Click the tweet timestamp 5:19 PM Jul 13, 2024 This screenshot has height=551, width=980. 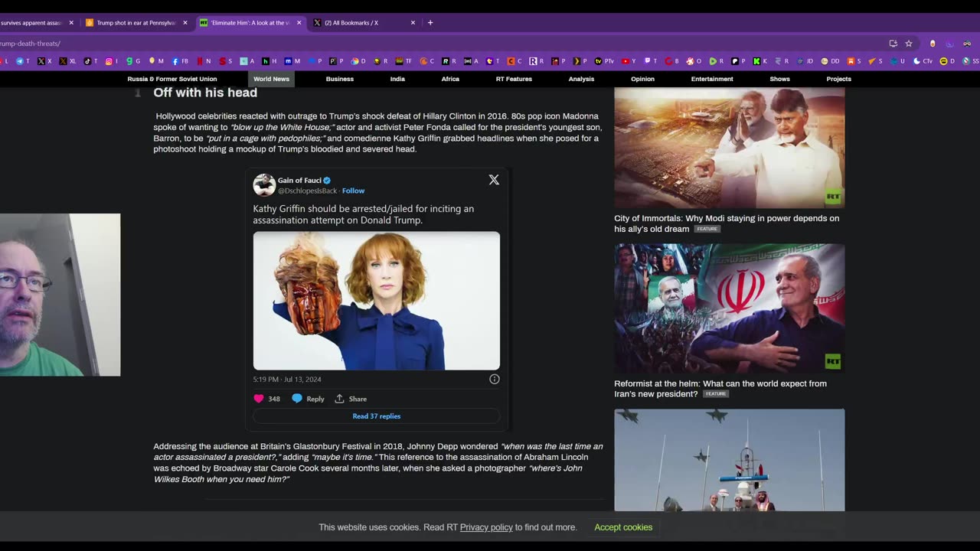pos(287,379)
